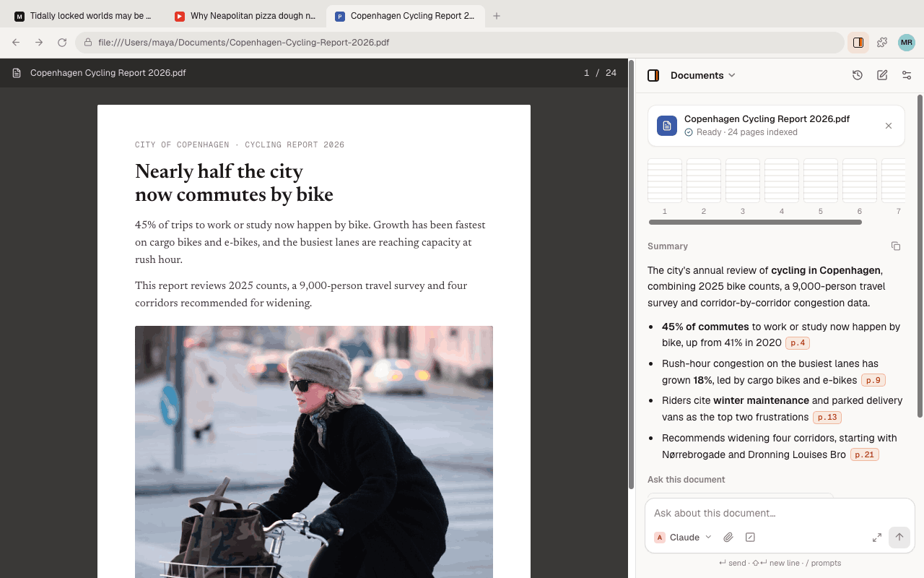Image resolution: width=924 pixels, height=578 pixels.
Task: Select the Copenhagen Cycling Report tab
Action: [x=406, y=16]
